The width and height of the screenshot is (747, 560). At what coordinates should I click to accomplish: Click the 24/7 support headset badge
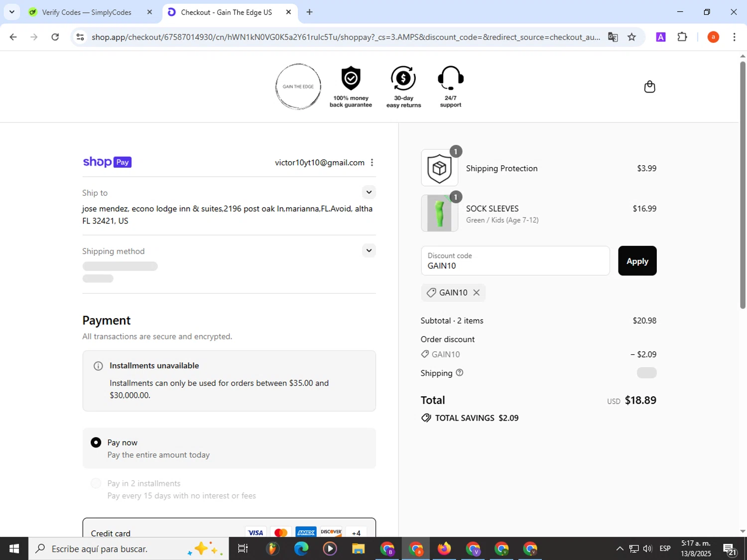(x=451, y=87)
